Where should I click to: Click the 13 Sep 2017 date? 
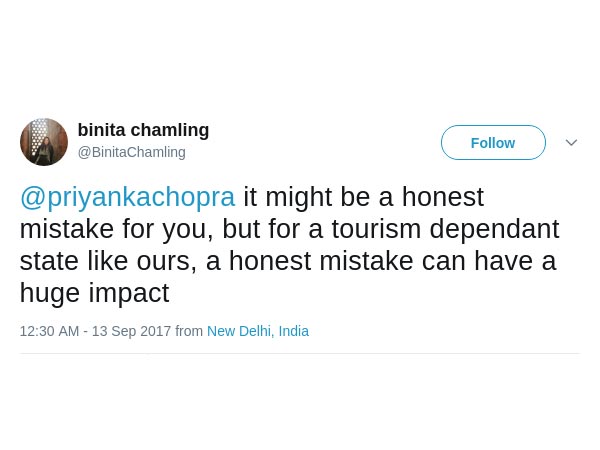[131, 331]
